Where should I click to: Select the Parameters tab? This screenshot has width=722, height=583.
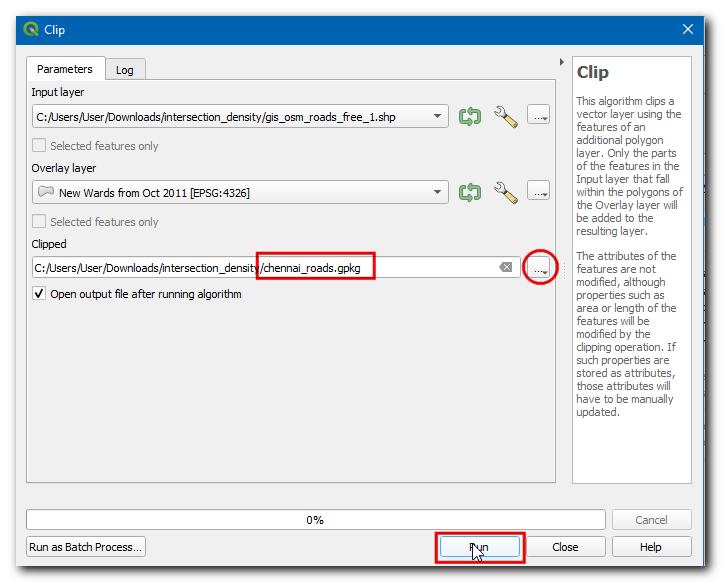[x=65, y=69]
